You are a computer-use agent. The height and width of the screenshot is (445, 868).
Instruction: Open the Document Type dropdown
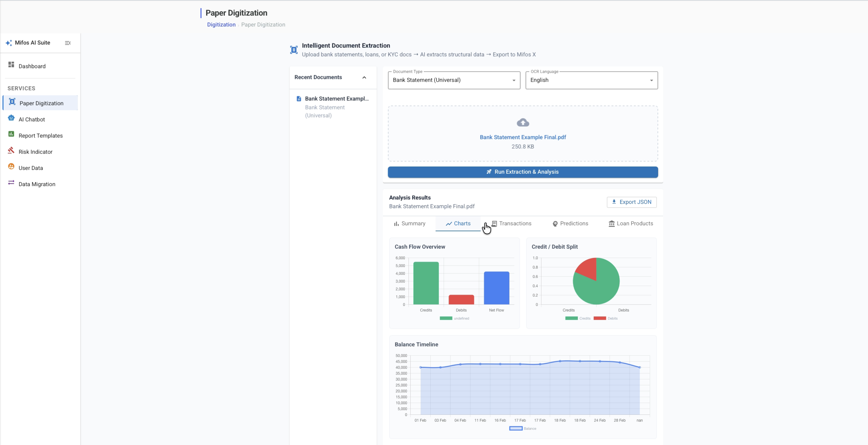[x=454, y=80]
